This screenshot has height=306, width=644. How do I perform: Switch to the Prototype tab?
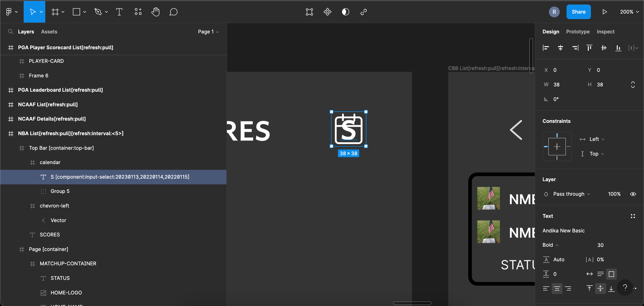[578, 32]
